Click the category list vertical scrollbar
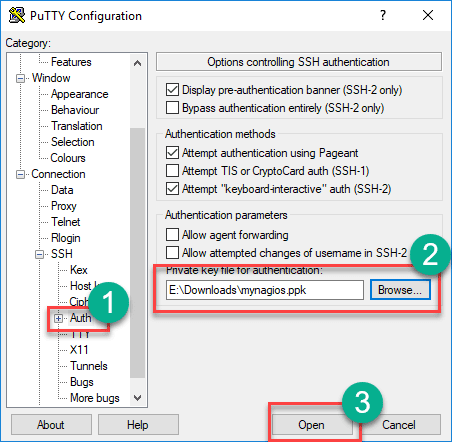The height and width of the screenshot is (442, 452). coord(137,253)
